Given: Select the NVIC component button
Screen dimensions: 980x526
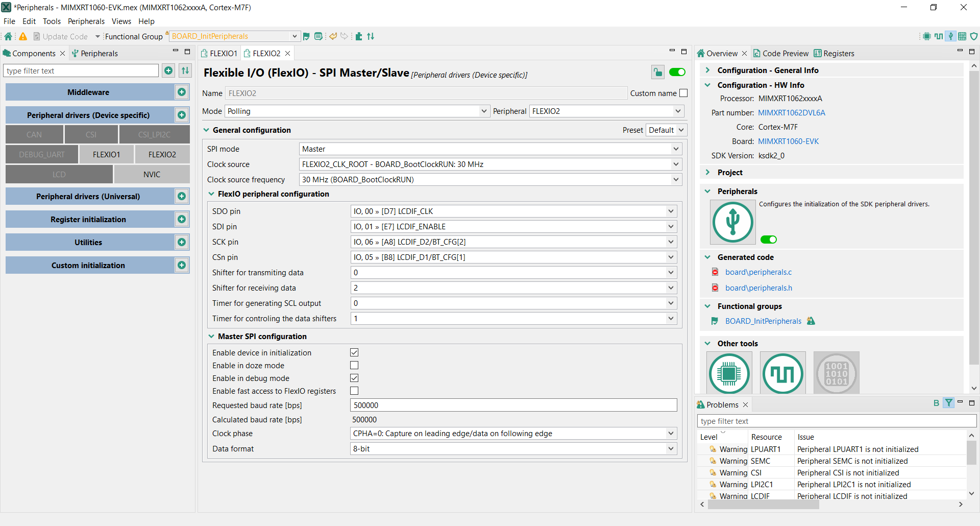Looking at the screenshot, I should pyautogui.click(x=152, y=175).
